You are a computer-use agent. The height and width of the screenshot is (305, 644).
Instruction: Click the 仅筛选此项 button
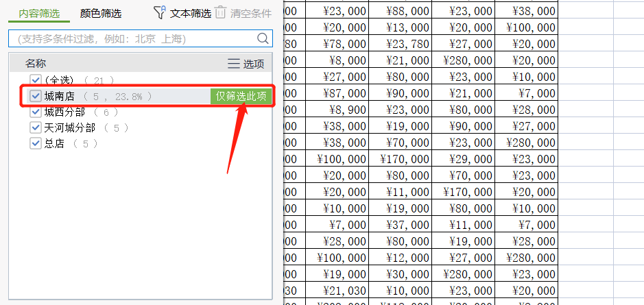coord(241,97)
